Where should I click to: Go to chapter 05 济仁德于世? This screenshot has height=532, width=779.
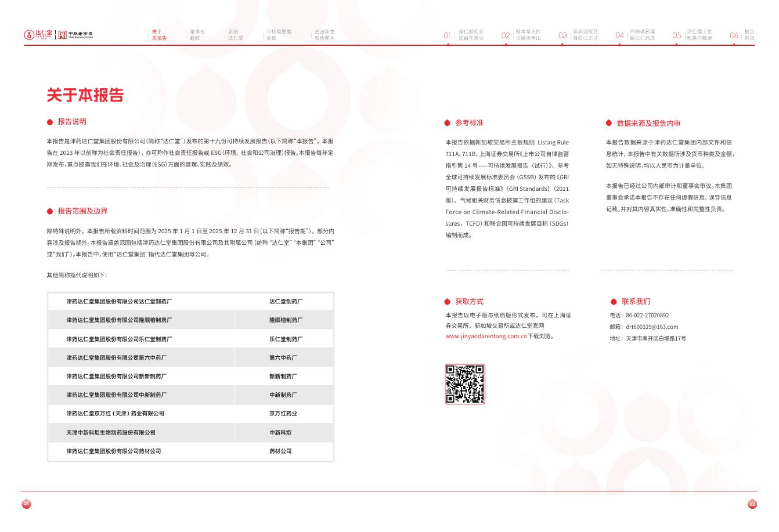pyautogui.click(x=693, y=35)
